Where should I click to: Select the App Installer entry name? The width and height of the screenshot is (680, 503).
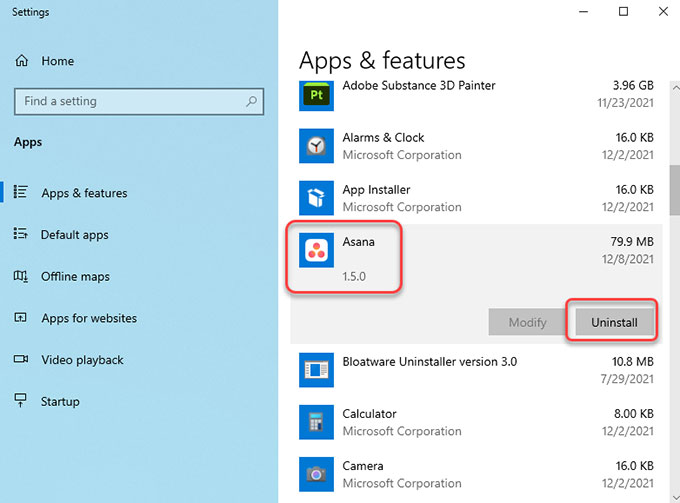pos(376,189)
